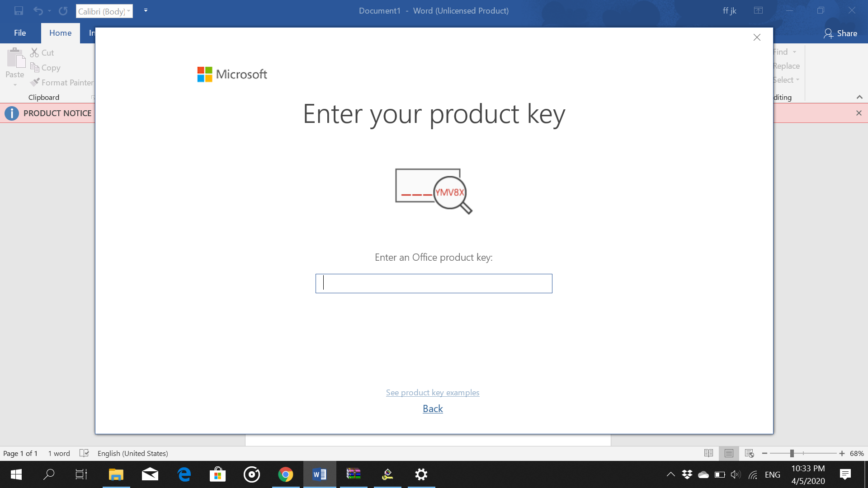The height and width of the screenshot is (488, 868).
Task: Open See product key examples link
Action: point(433,393)
